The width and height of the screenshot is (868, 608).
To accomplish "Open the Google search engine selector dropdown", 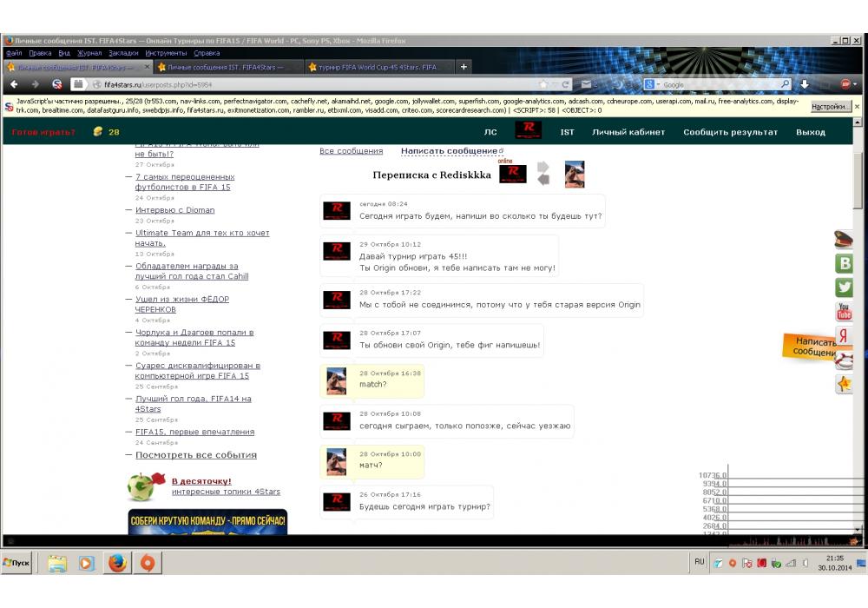I will 652,84.
